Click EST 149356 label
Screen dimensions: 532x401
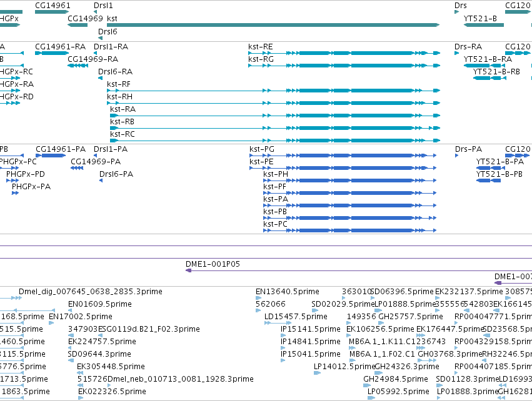(x=361, y=317)
